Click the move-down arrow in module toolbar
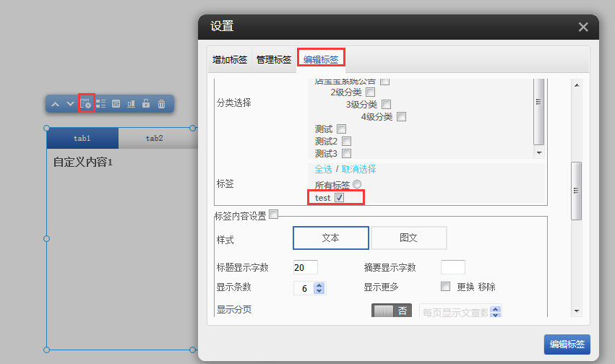 [x=70, y=104]
